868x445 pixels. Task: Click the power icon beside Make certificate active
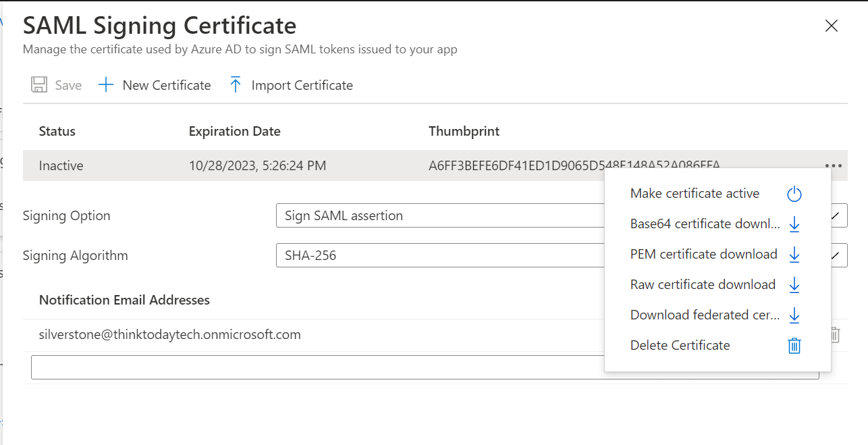(794, 194)
